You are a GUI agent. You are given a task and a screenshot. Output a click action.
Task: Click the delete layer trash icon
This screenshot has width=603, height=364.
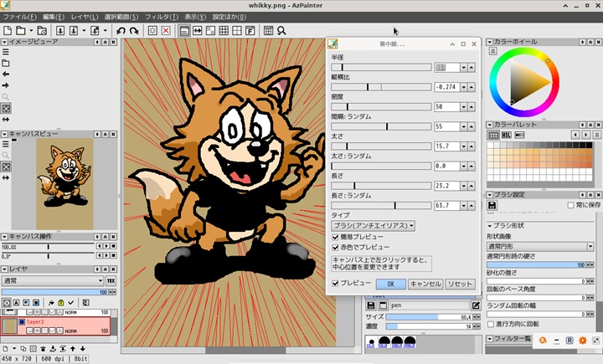coord(43,349)
